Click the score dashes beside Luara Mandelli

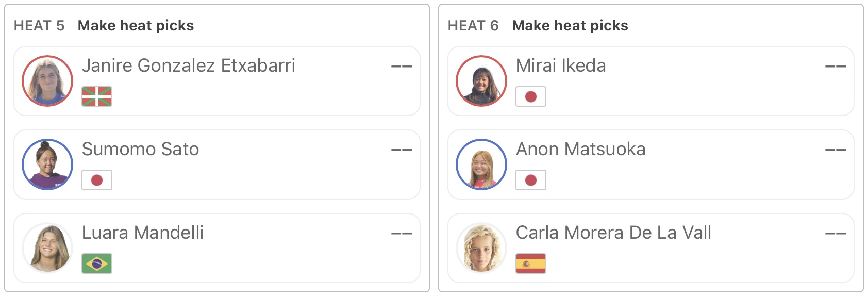coord(402,234)
